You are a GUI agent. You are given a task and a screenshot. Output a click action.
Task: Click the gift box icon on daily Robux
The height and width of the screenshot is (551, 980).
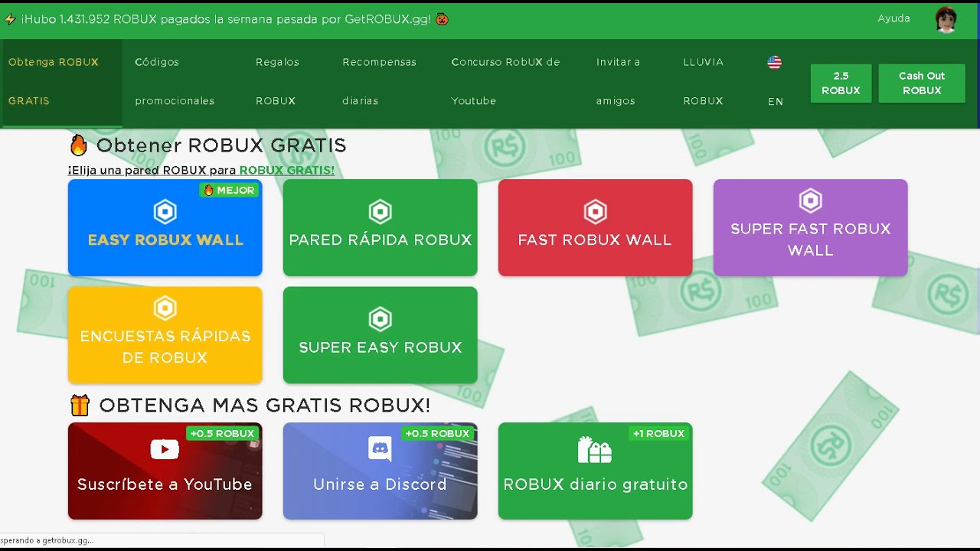tap(595, 450)
